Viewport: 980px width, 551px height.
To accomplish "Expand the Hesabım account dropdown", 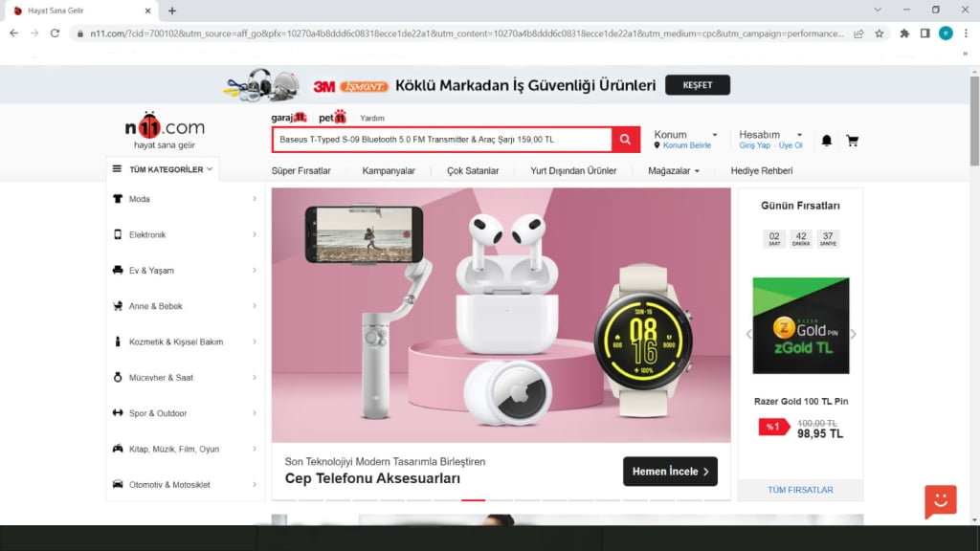I will 770,135.
